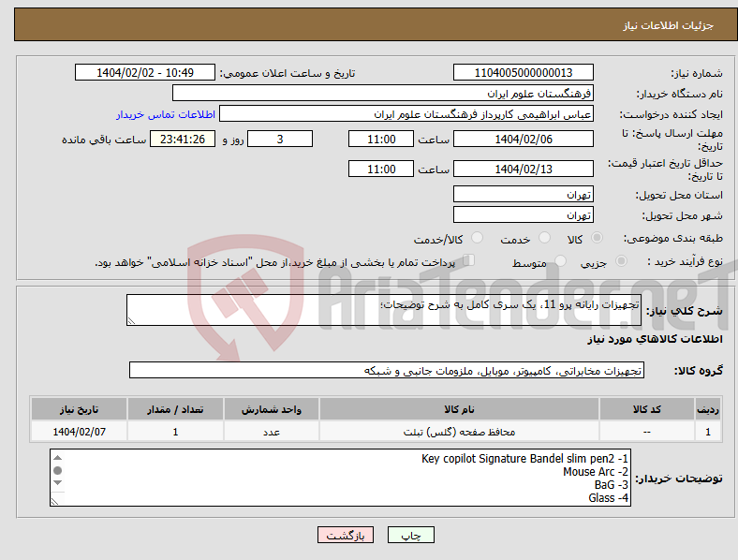Click the تاریخ نیاز column header

[79, 409]
